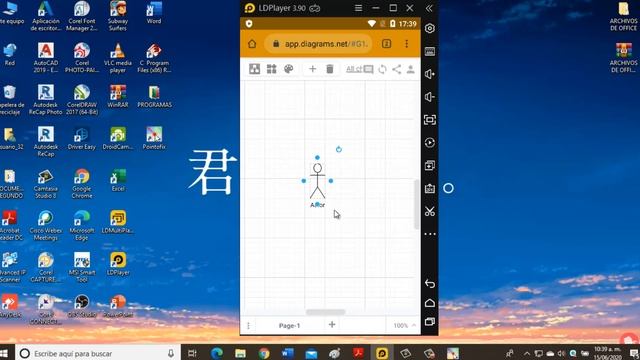
Task: Select the Pointofix desktop shortcut
Action: (x=154, y=139)
